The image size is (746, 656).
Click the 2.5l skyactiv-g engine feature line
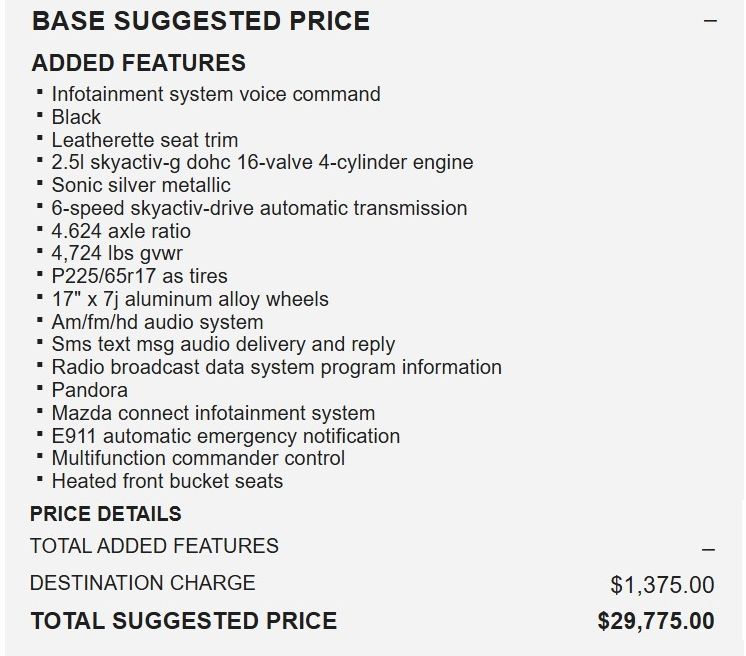[x=262, y=162]
